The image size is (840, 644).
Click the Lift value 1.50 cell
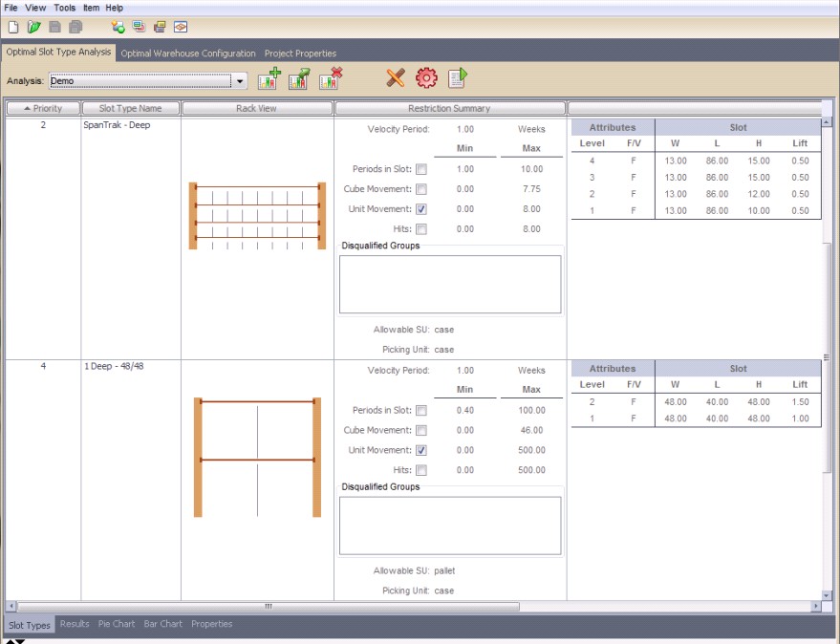(800, 402)
